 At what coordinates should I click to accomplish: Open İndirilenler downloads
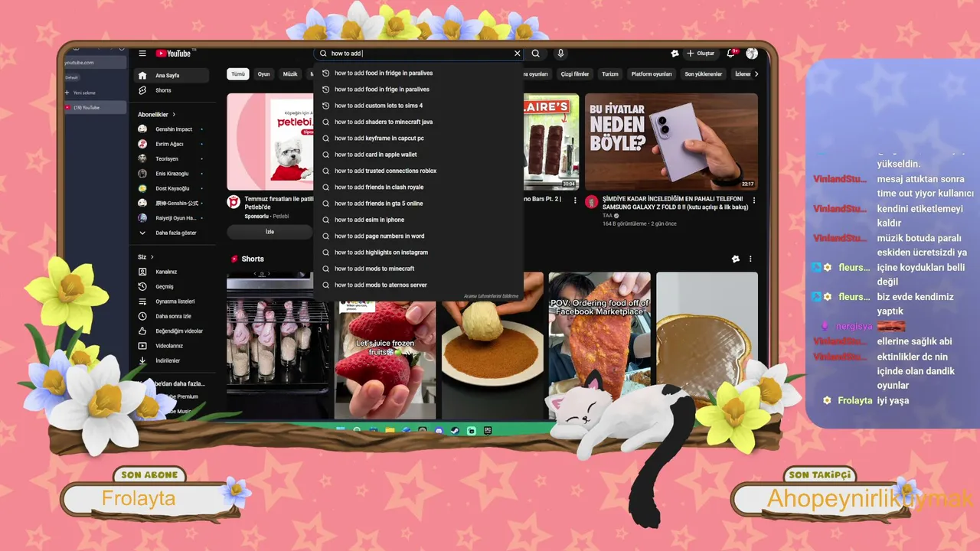click(x=170, y=360)
